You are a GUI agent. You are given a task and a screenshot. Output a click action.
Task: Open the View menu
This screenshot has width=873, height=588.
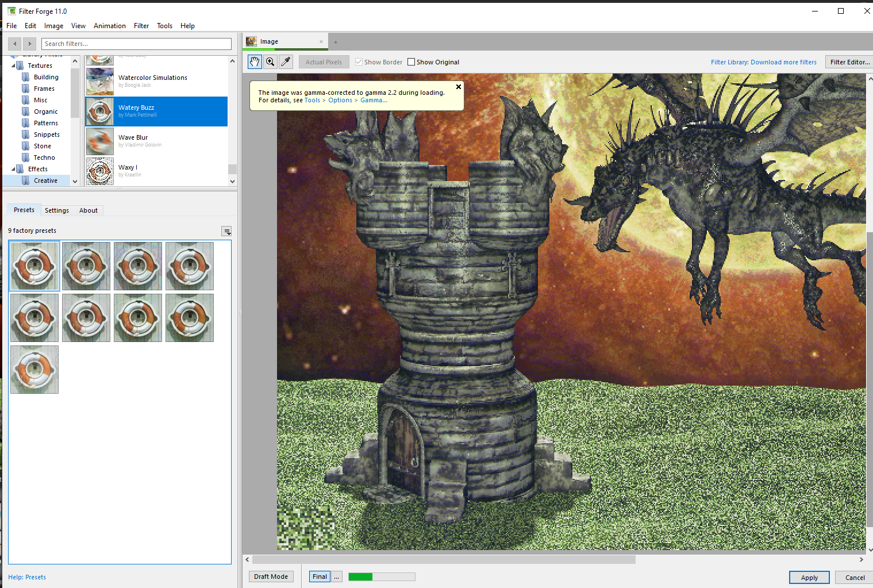point(78,26)
